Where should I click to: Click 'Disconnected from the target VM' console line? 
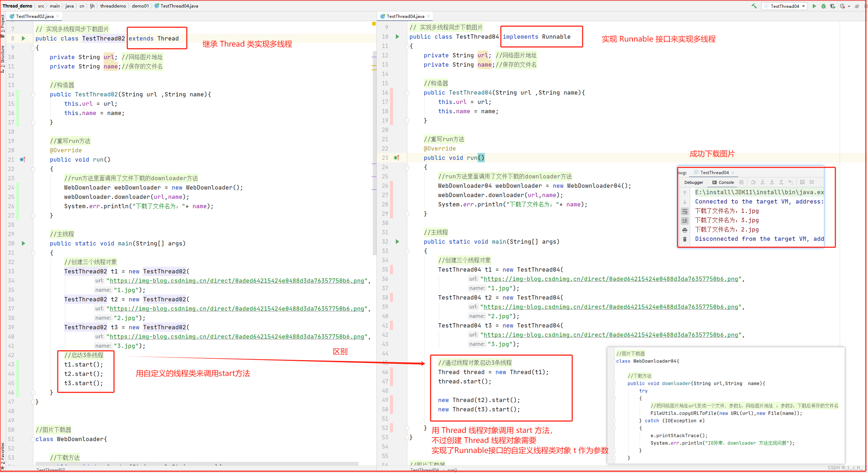pyautogui.click(x=759, y=239)
